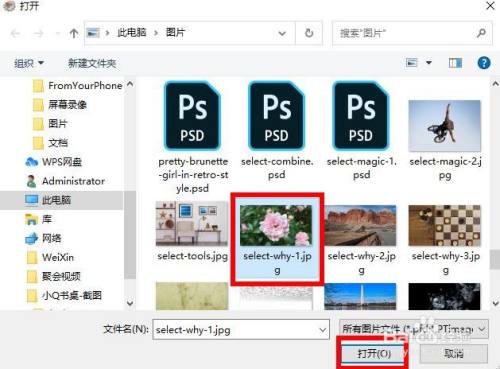The height and width of the screenshot is (369, 500).
Task: Change view layout icon
Action: pos(412,62)
